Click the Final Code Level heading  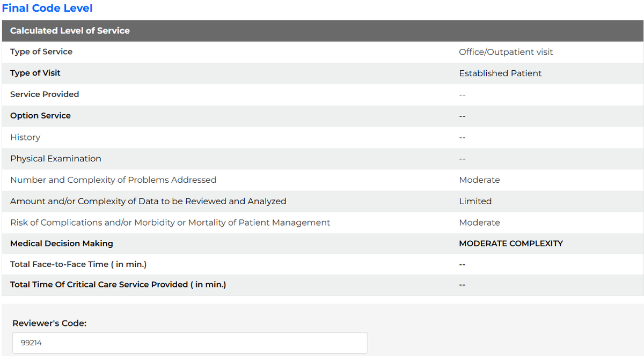[47, 8]
